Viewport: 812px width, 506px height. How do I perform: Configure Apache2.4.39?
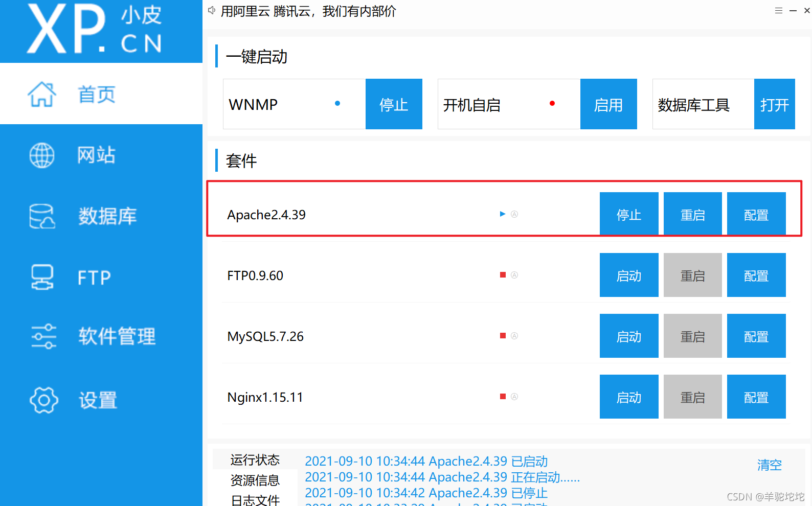[756, 214]
